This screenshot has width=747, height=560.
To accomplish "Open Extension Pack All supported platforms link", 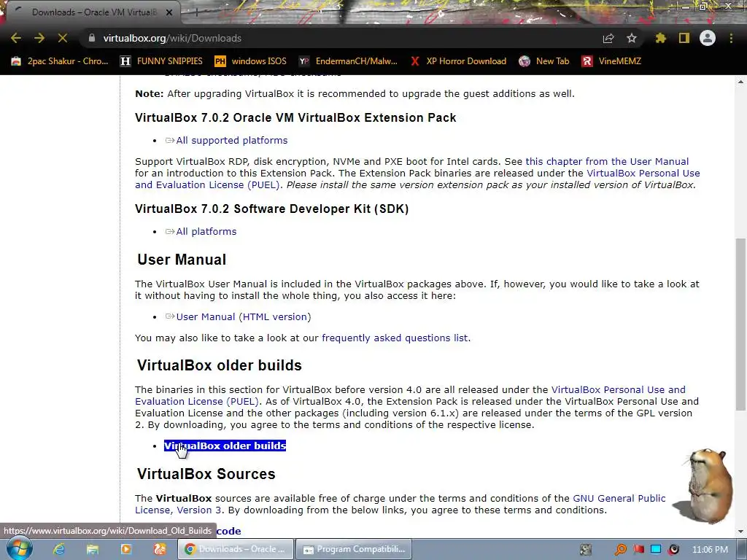I will [231, 141].
